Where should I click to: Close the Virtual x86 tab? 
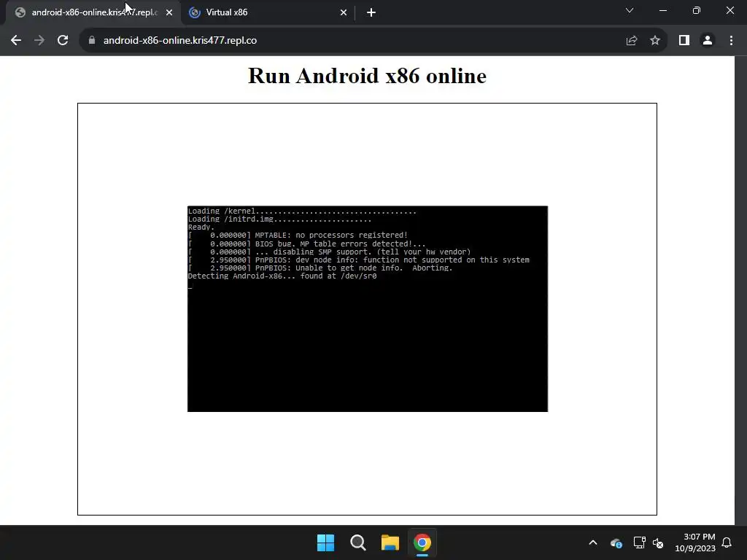tap(344, 12)
